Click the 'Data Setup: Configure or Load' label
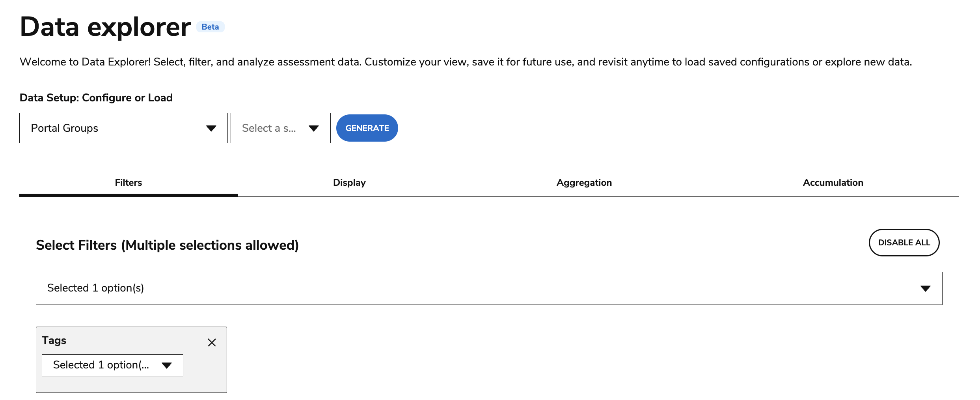 pyautogui.click(x=96, y=97)
